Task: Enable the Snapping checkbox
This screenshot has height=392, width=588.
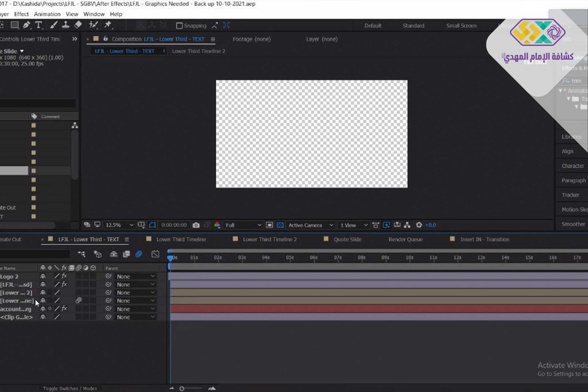Action: pyautogui.click(x=179, y=26)
